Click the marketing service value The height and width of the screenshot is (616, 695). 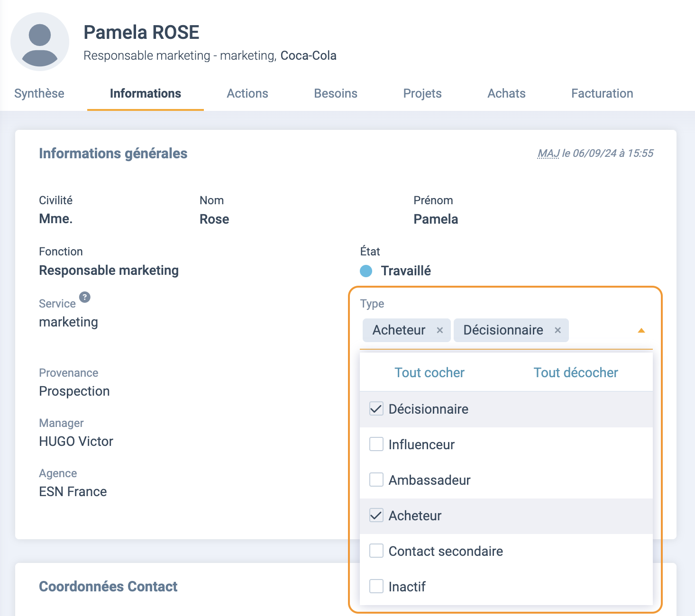click(x=69, y=322)
